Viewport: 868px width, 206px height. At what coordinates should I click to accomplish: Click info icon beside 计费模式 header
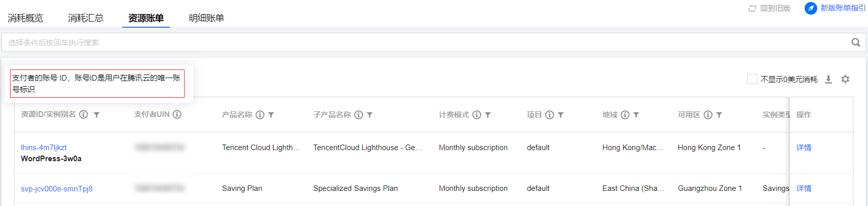[x=477, y=115]
